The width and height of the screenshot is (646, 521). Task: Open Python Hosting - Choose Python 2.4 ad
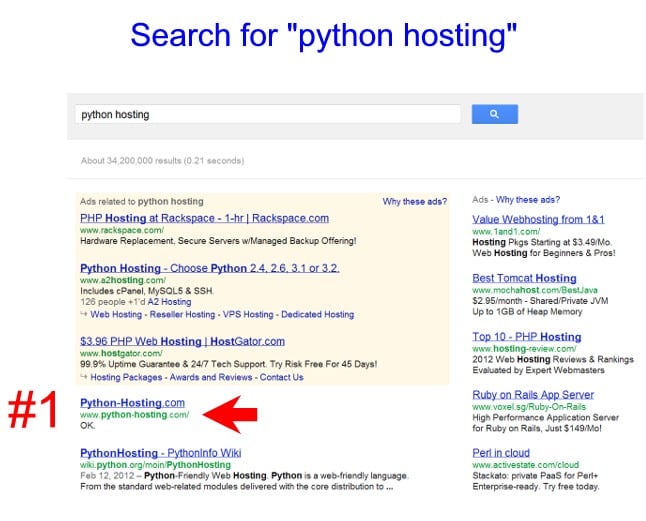pyautogui.click(x=210, y=268)
